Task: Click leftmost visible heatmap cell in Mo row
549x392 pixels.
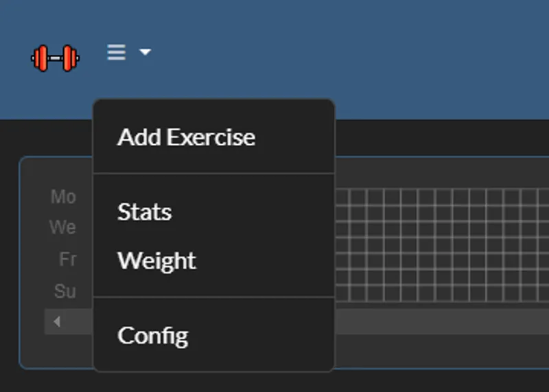Action: [342, 198]
